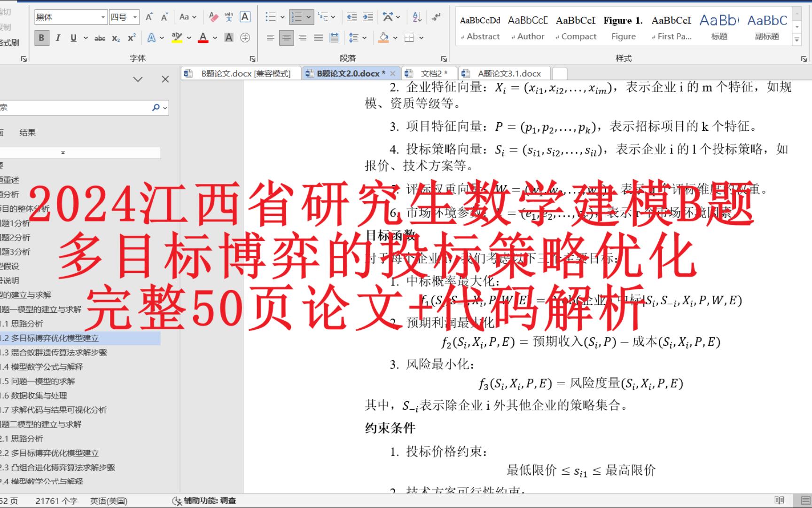Viewport: 812px width, 508px height.
Task: Apply character border icon
Action: 245,17
